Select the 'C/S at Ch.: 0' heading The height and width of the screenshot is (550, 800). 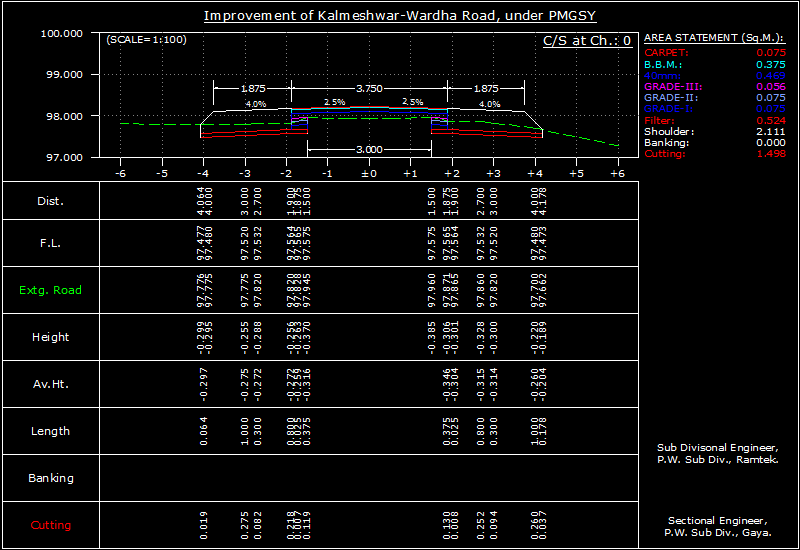587,41
